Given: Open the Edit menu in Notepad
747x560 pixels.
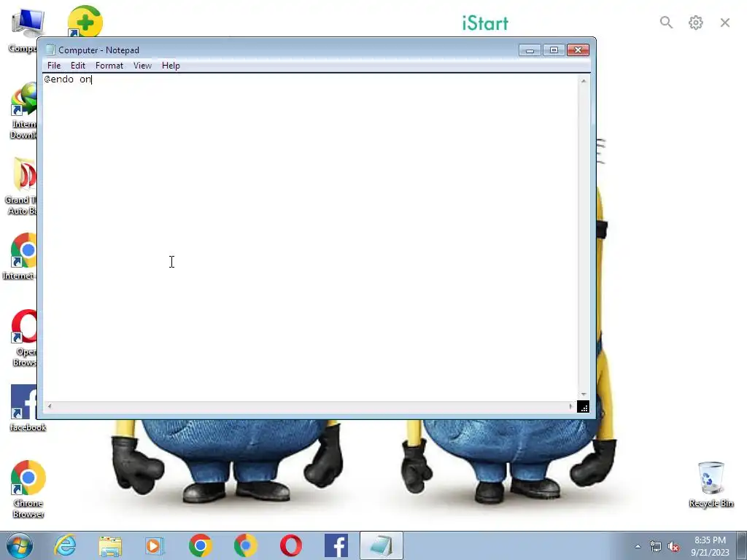Looking at the screenshot, I should 77,66.
